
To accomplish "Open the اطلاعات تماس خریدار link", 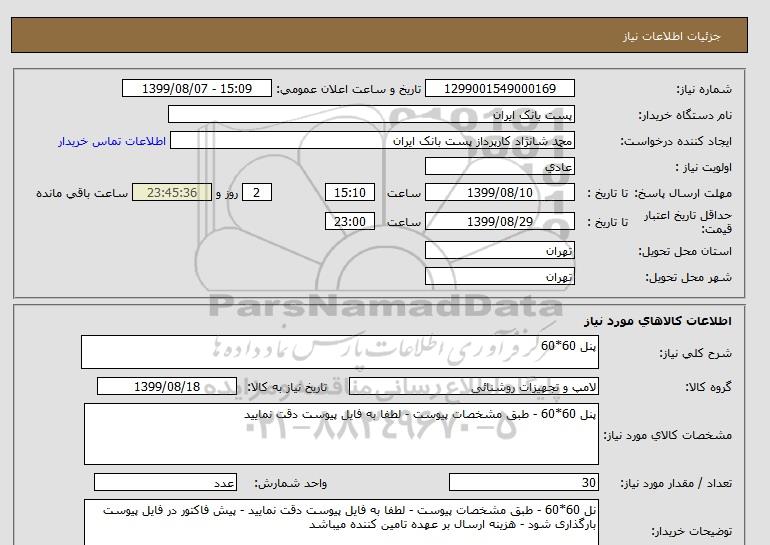I will click(x=112, y=141).
